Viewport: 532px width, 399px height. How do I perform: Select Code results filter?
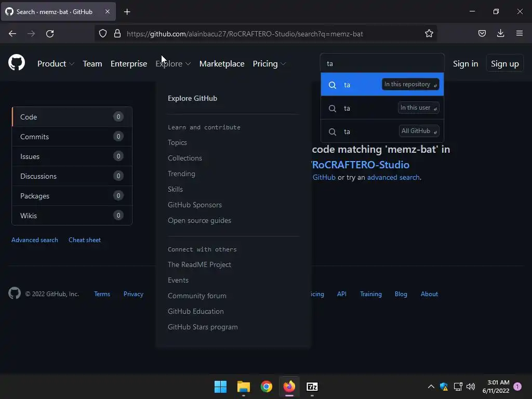pos(72,117)
